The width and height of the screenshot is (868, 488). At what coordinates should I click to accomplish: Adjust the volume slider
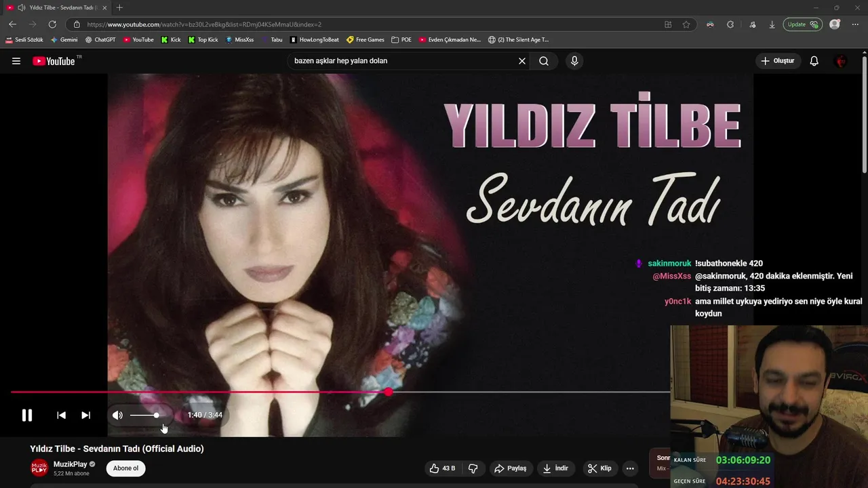144,415
